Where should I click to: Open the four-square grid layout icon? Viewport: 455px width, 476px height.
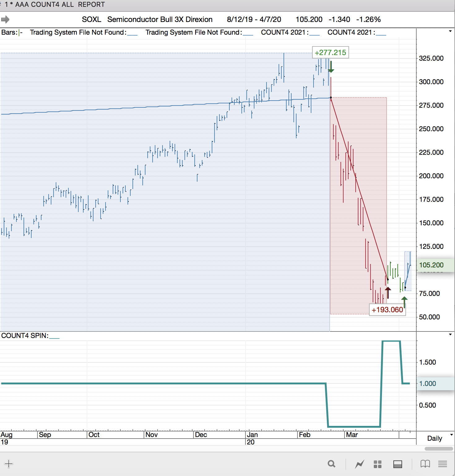378,464
